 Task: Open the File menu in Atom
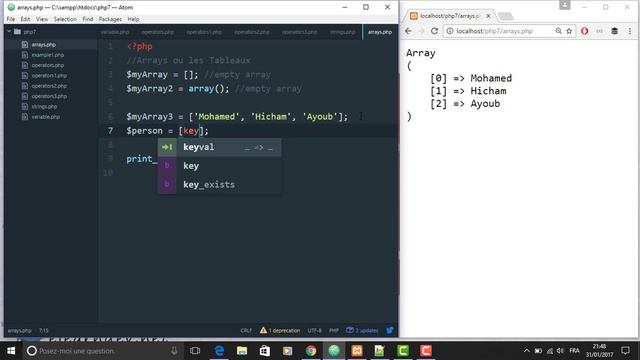point(11,19)
